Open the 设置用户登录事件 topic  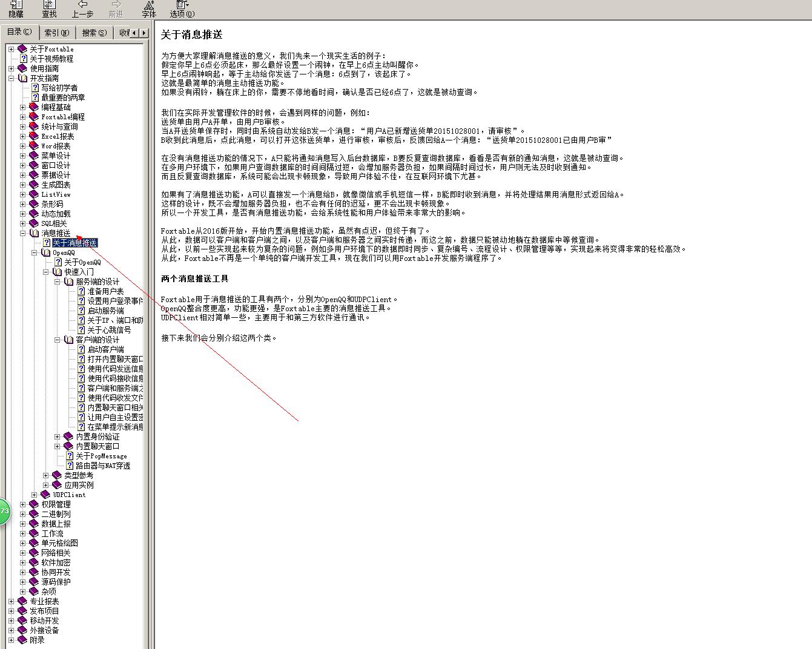[115, 301]
